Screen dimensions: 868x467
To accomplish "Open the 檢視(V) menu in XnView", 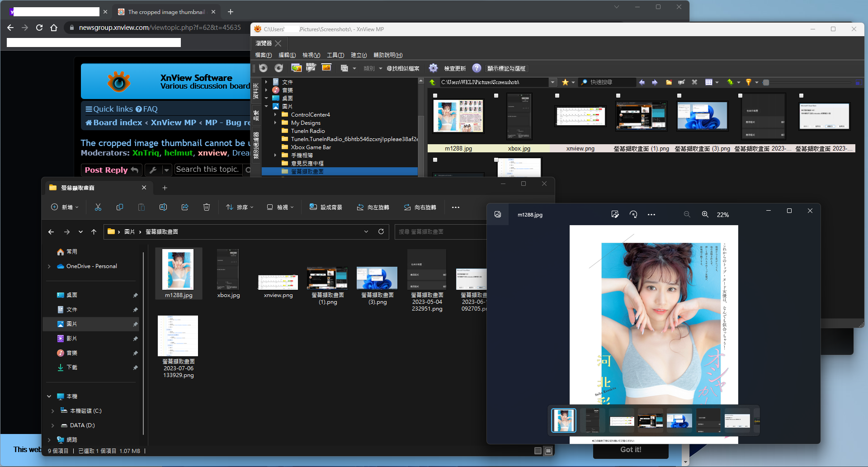I will pos(311,55).
